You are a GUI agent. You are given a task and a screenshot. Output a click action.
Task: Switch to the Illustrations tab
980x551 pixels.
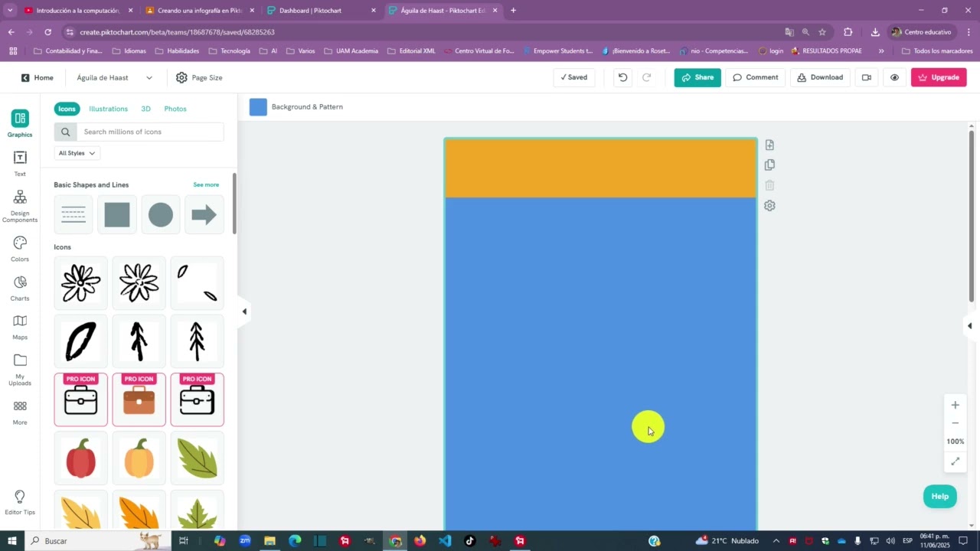point(108,109)
